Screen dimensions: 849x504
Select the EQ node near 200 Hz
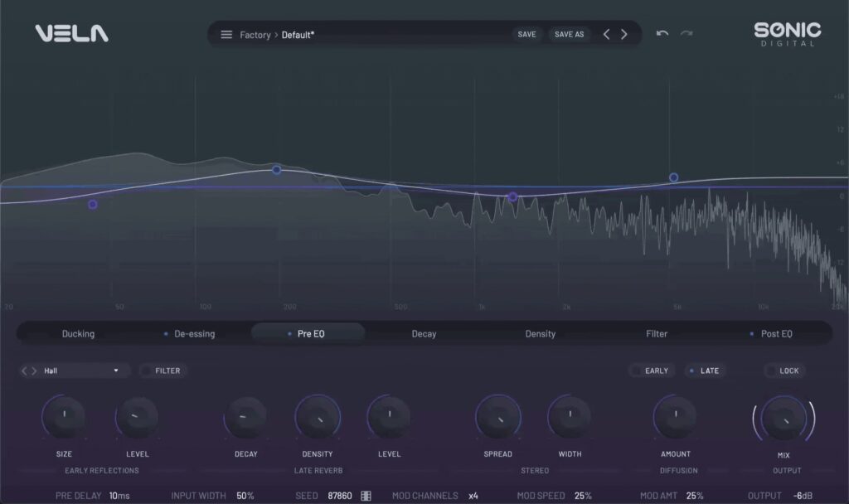(x=277, y=170)
